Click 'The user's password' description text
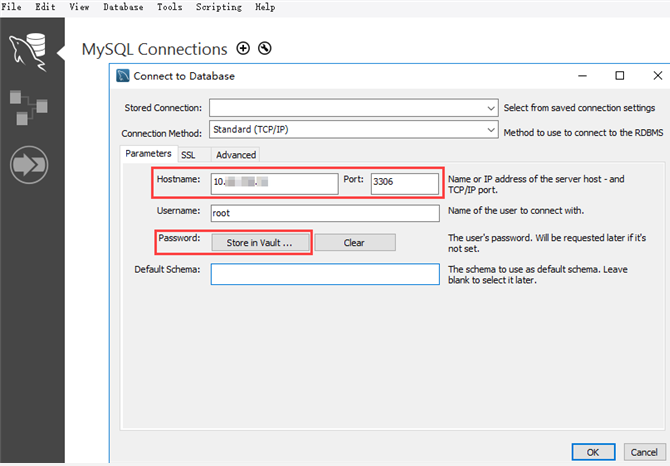 [x=547, y=243]
